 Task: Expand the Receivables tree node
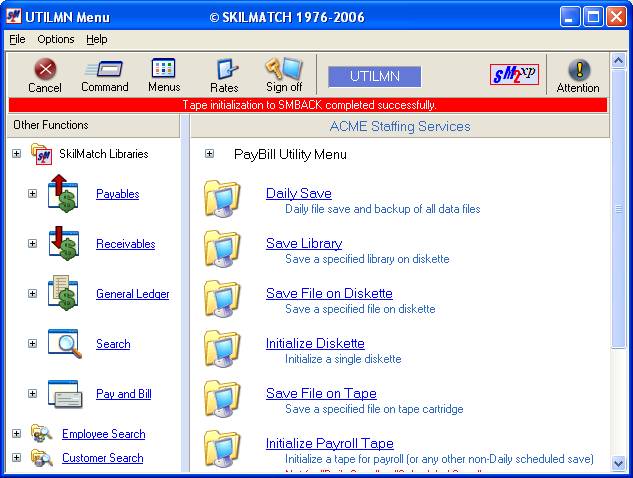pyautogui.click(x=33, y=243)
